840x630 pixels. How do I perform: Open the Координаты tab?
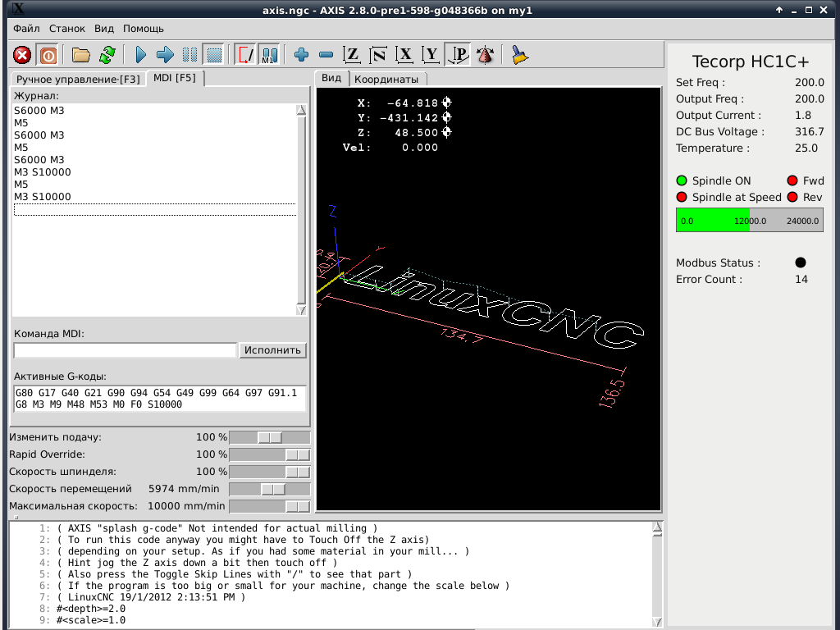pyautogui.click(x=386, y=79)
